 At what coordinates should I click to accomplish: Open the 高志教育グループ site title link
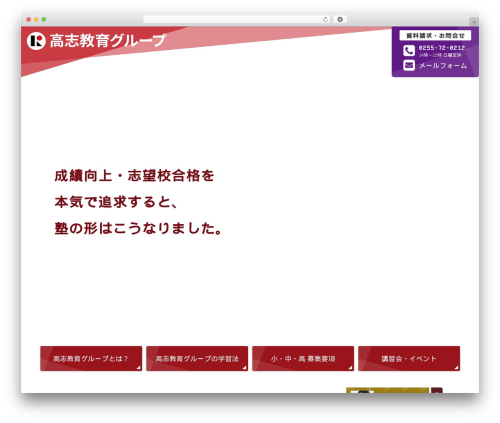pyautogui.click(x=108, y=41)
